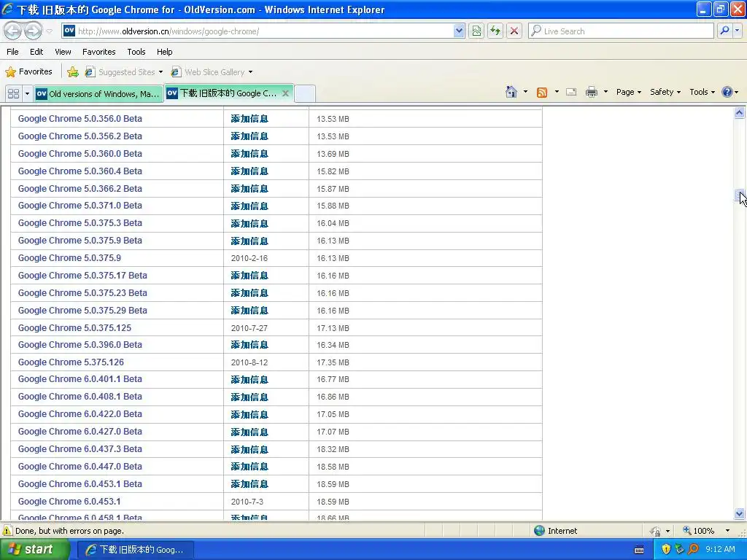Open Google Chrome 5.0.375.125 link
Screen dimensions: 747x560
pos(75,327)
